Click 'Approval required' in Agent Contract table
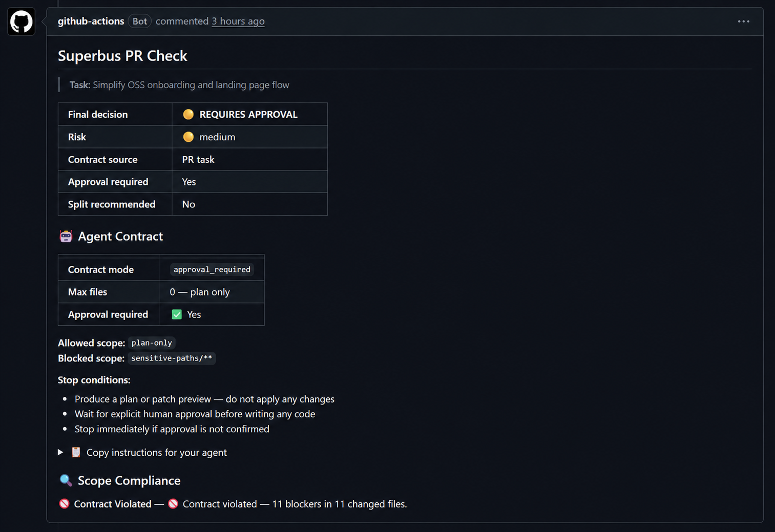Screen dimensions: 775x532 point(108,314)
